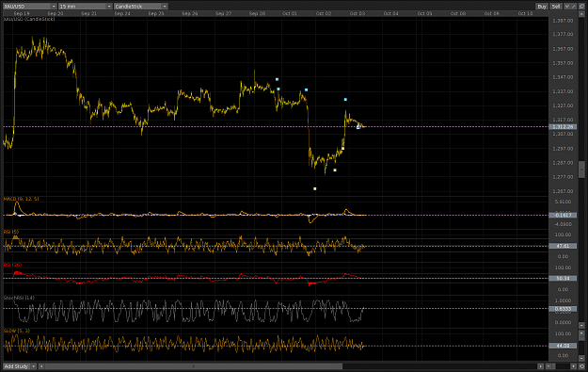Screen dimensions: 588x372
Task: Click the StochRSI value label 0.6333
Action: 563,309
